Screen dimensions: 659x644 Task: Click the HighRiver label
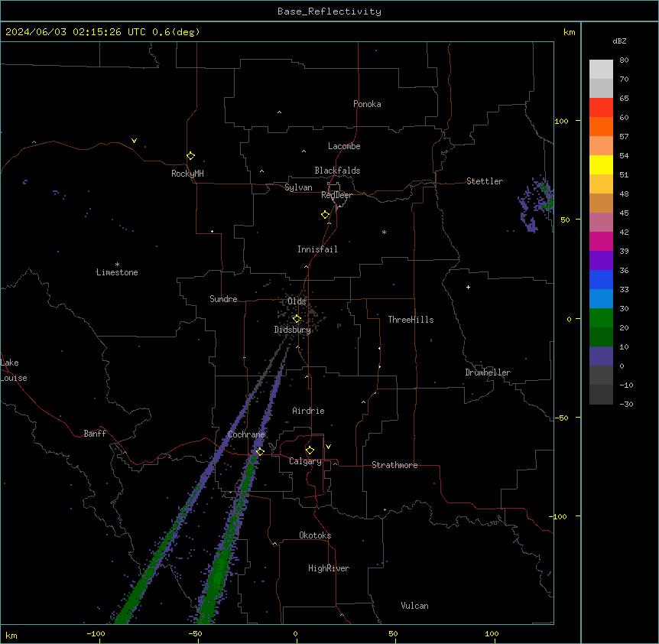[329, 568]
